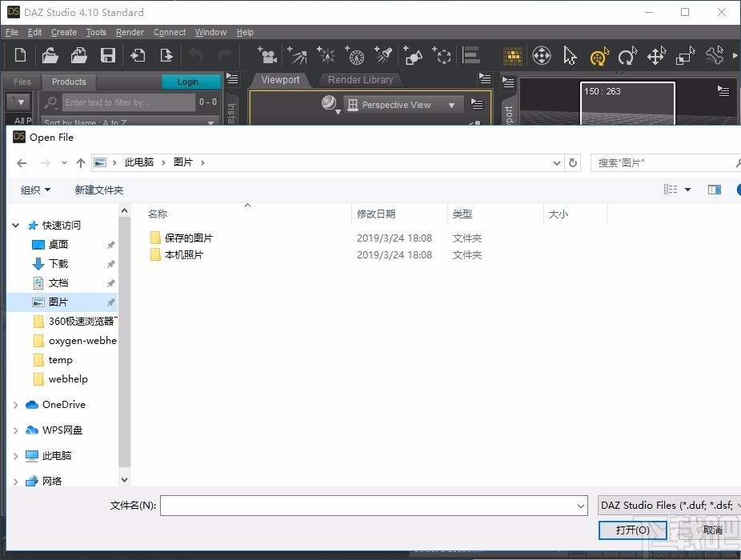The image size is (741, 560).
Task: Open the address bar history dropdown
Action: [557, 163]
